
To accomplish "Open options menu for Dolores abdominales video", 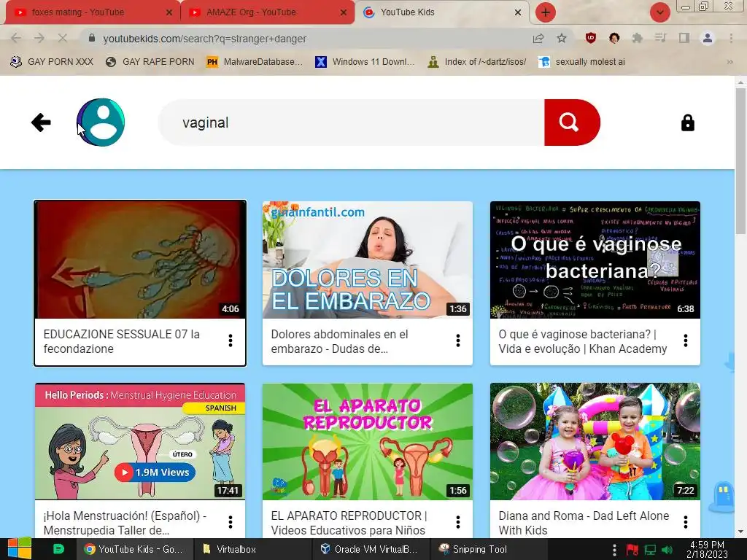I will point(458,341).
